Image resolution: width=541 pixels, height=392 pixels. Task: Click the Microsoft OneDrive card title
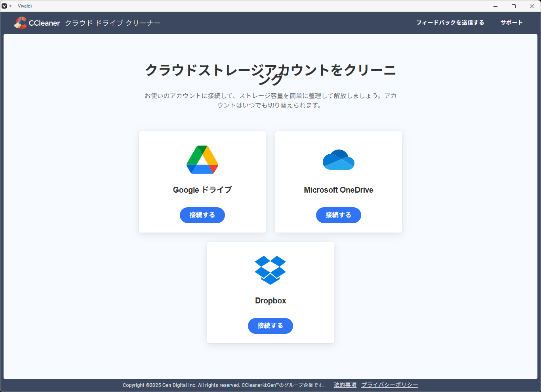tap(339, 190)
